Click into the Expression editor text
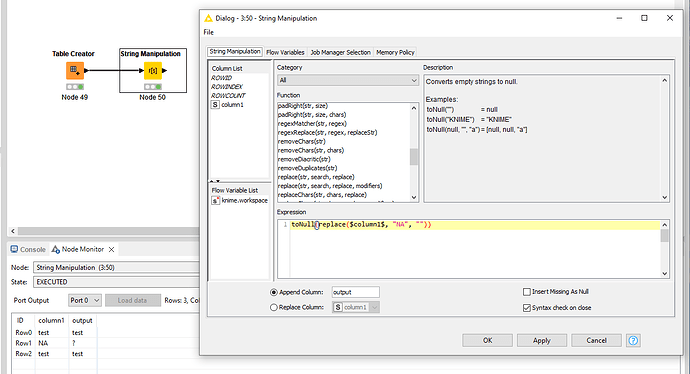The width and height of the screenshot is (690, 374). 361,225
